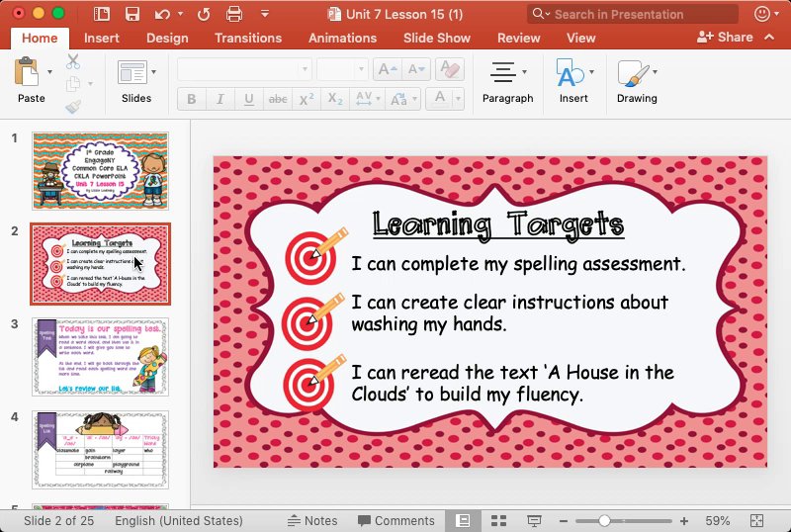Open the Animations tab
Image resolution: width=791 pixels, height=532 pixels.
(342, 38)
